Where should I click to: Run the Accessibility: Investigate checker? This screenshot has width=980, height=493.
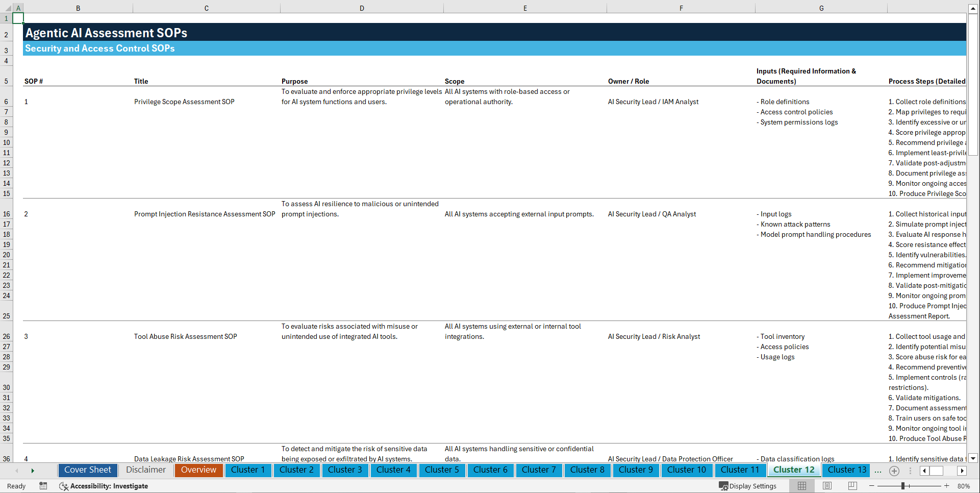click(x=104, y=486)
